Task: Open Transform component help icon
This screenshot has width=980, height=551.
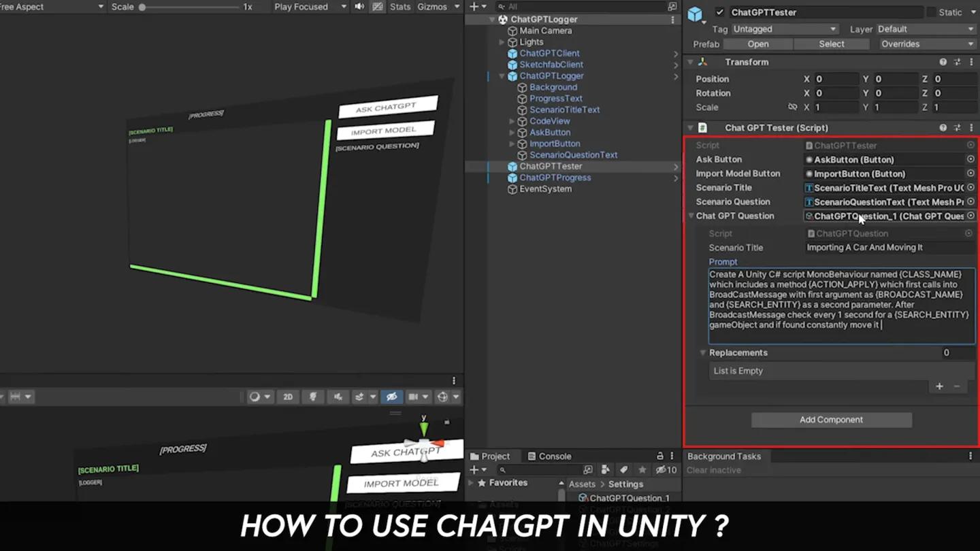Action: [943, 62]
